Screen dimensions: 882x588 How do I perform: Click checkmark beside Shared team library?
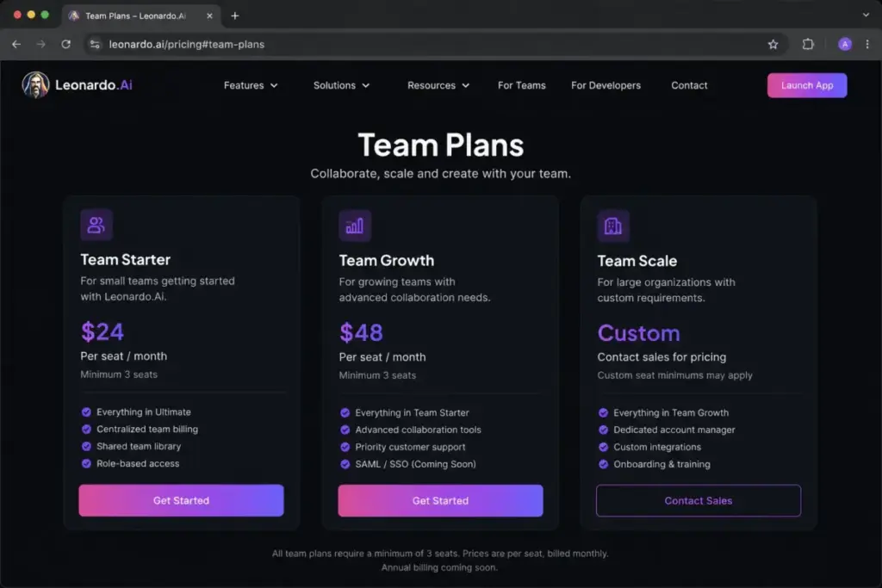point(86,446)
